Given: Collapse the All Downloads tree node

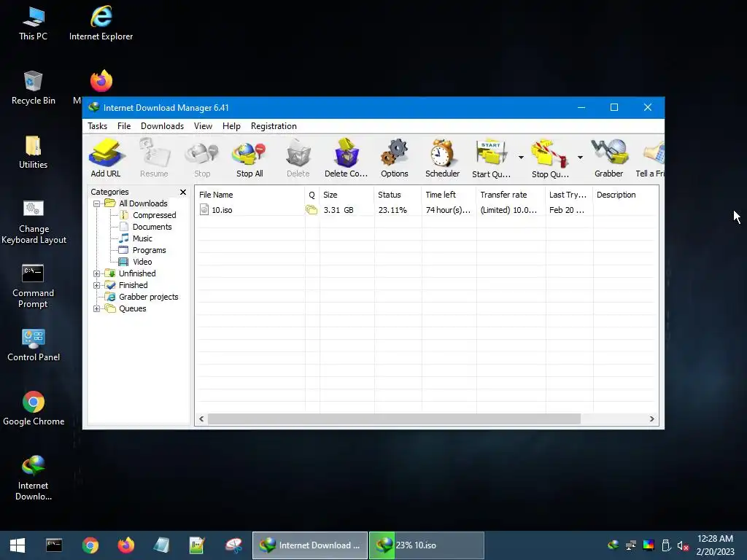Looking at the screenshot, I should tap(97, 204).
